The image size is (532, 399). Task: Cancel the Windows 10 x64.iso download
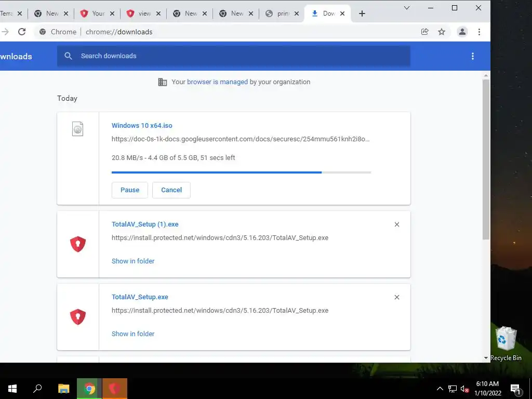coord(171,190)
